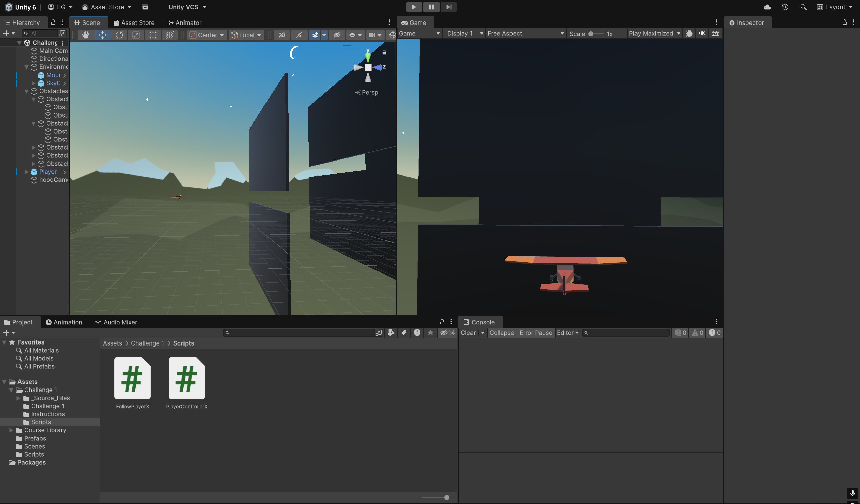
Task: Click the Step frame button
Action: [x=449, y=7]
